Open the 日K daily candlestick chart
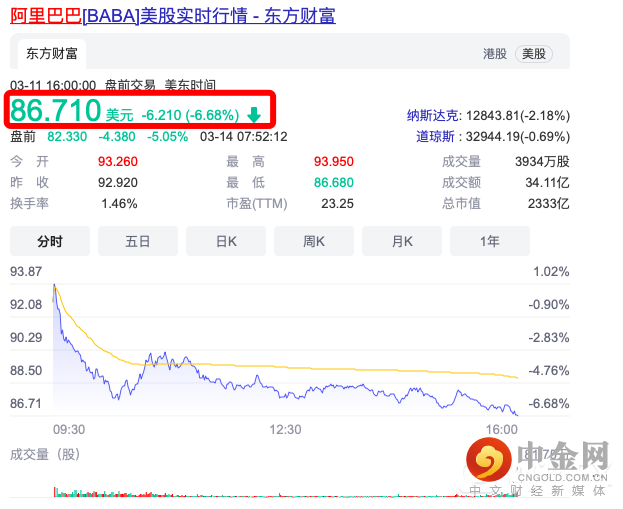 [226, 241]
